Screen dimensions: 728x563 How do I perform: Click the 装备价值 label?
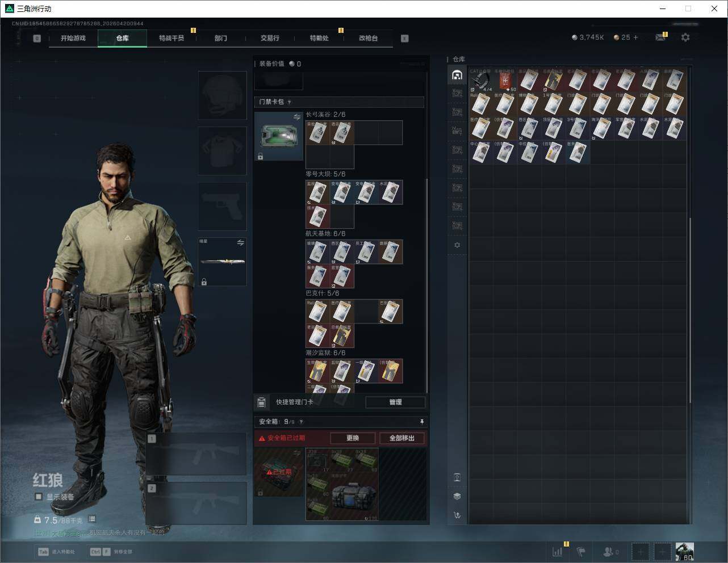coord(271,64)
